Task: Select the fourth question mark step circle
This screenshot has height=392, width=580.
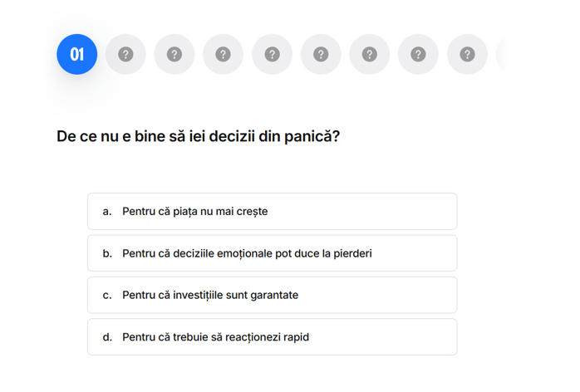Action: tap(272, 55)
